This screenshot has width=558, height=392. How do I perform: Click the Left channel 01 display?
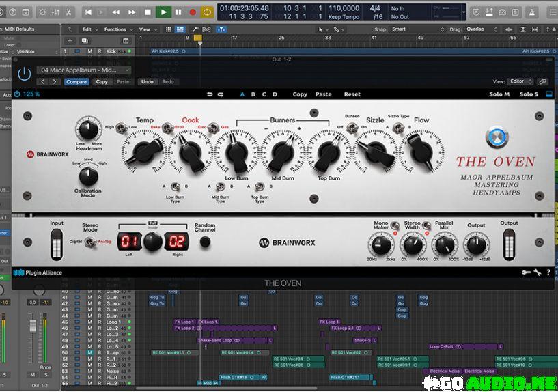tap(129, 242)
